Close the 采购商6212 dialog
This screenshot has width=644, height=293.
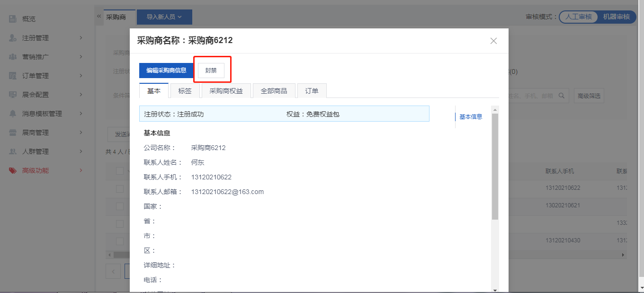[x=493, y=41]
